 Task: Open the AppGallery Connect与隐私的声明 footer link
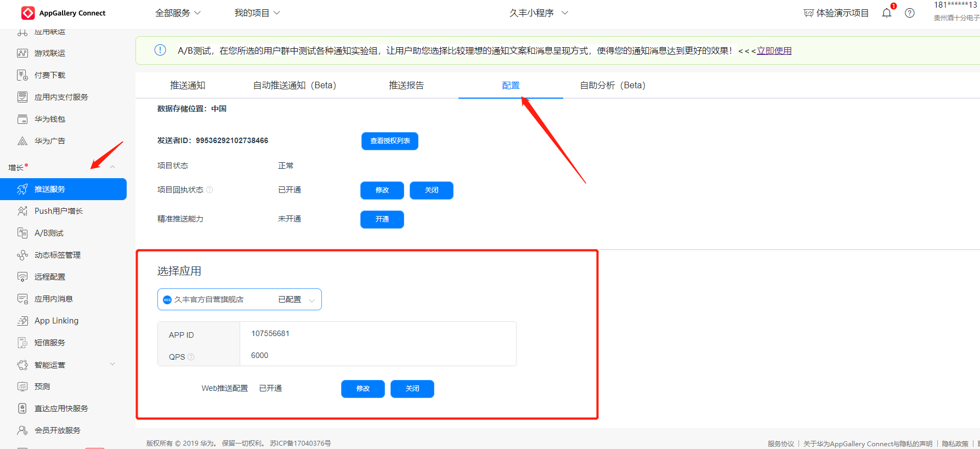pos(868,444)
